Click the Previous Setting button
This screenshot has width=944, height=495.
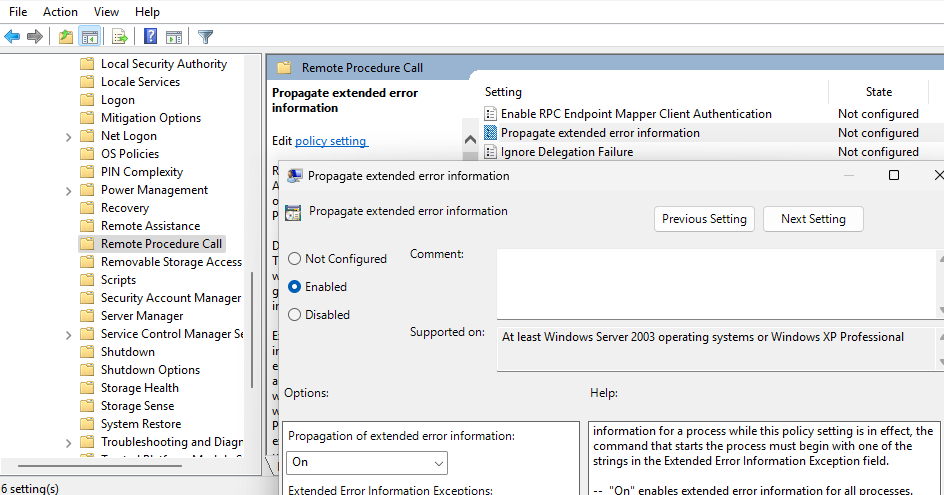(x=704, y=219)
